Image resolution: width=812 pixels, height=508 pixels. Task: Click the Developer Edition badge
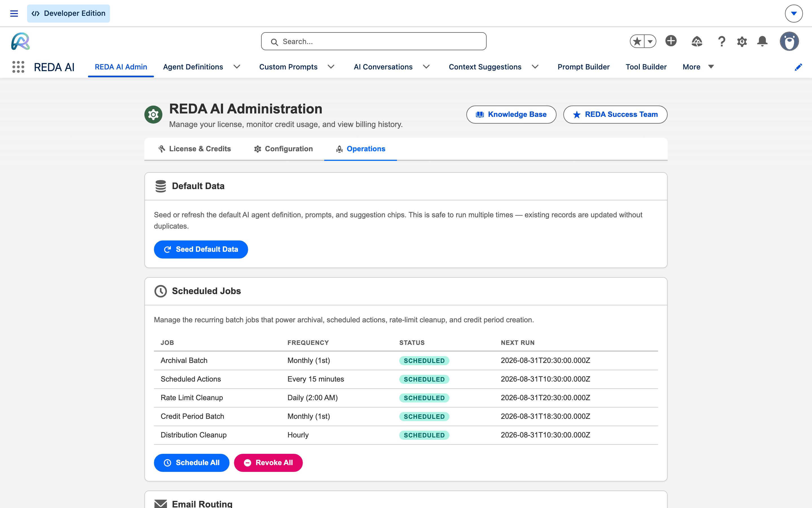pyautogui.click(x=69, y=14)
